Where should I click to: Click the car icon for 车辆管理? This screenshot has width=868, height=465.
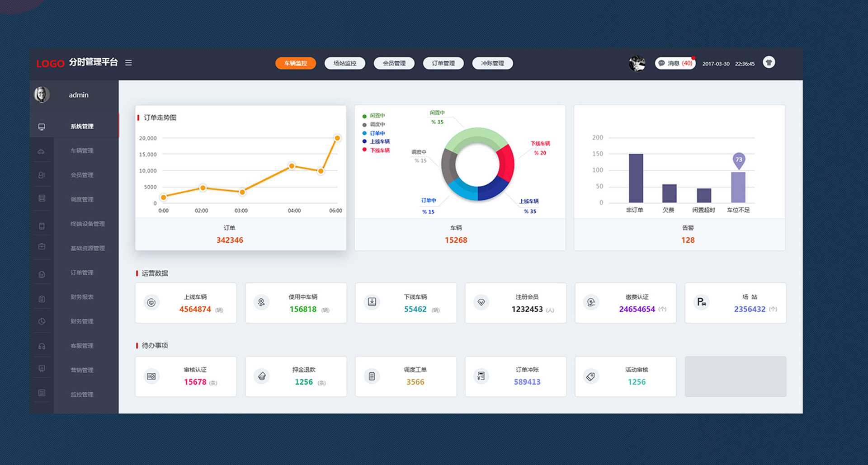[41, 151]
